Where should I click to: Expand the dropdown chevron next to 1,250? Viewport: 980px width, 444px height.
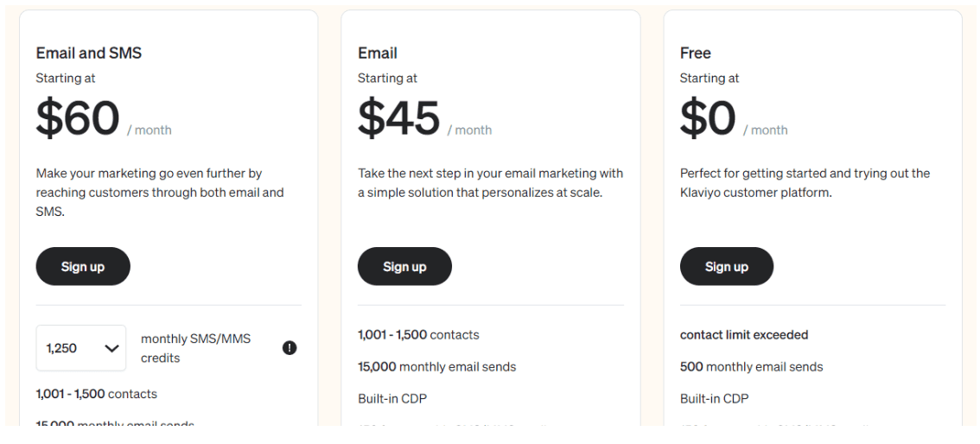[111, 348]
